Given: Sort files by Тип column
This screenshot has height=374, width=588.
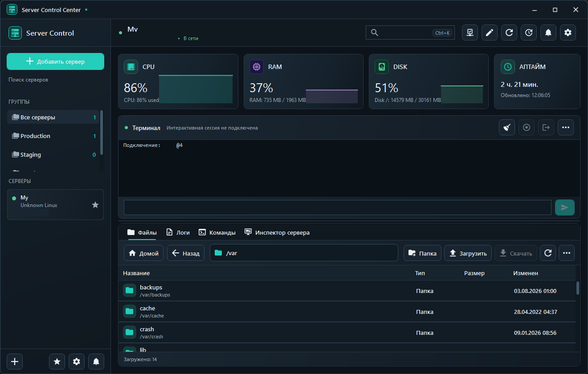Looking at the screenshot, I should pos(420,273).
